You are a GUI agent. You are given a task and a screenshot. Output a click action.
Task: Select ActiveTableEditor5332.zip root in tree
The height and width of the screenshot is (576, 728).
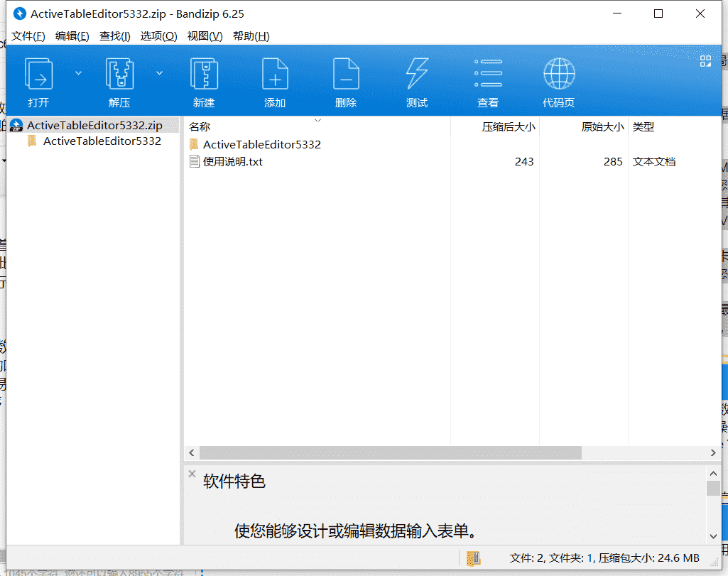tap(94, 125)
